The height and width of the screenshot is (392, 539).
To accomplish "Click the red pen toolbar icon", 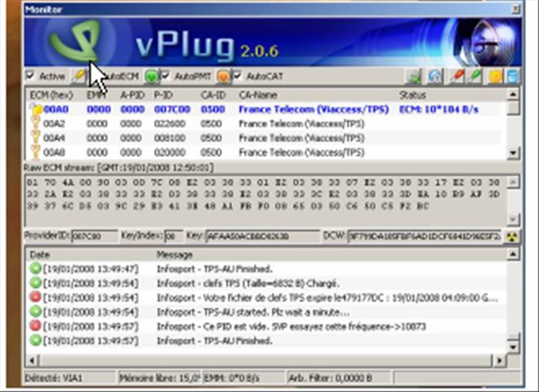I will pos(457,76).
